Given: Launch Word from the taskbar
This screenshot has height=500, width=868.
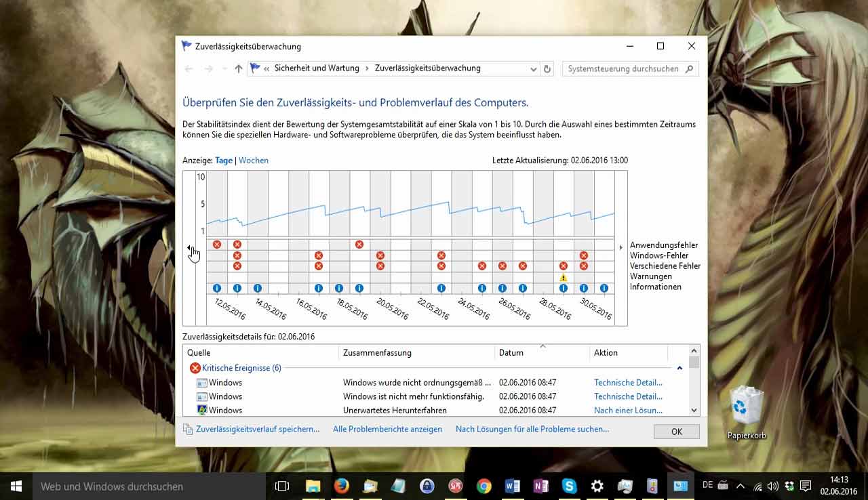Looking at the screenshot, I should click(512, 486).
